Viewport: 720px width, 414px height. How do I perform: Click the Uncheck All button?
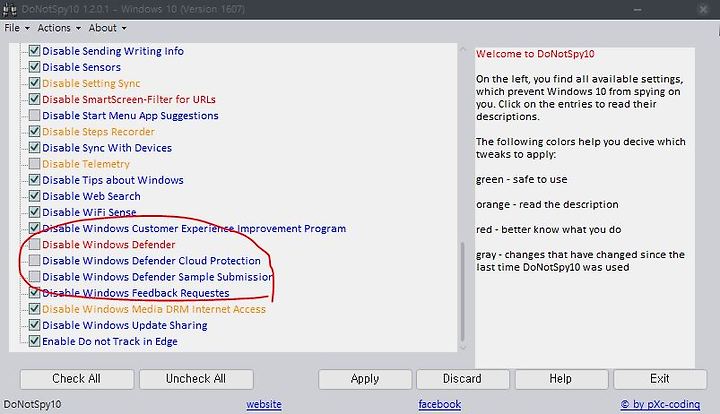pyautogui.click(x=196, y=379)
